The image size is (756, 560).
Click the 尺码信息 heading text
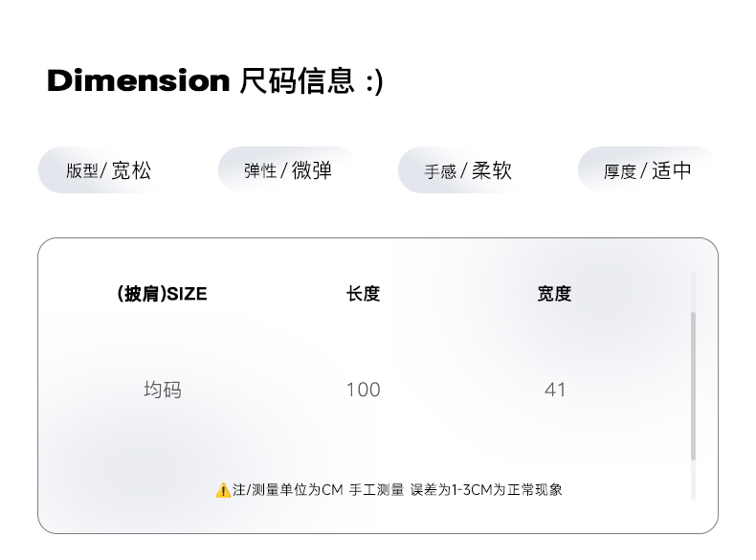[x=297, y=81]
